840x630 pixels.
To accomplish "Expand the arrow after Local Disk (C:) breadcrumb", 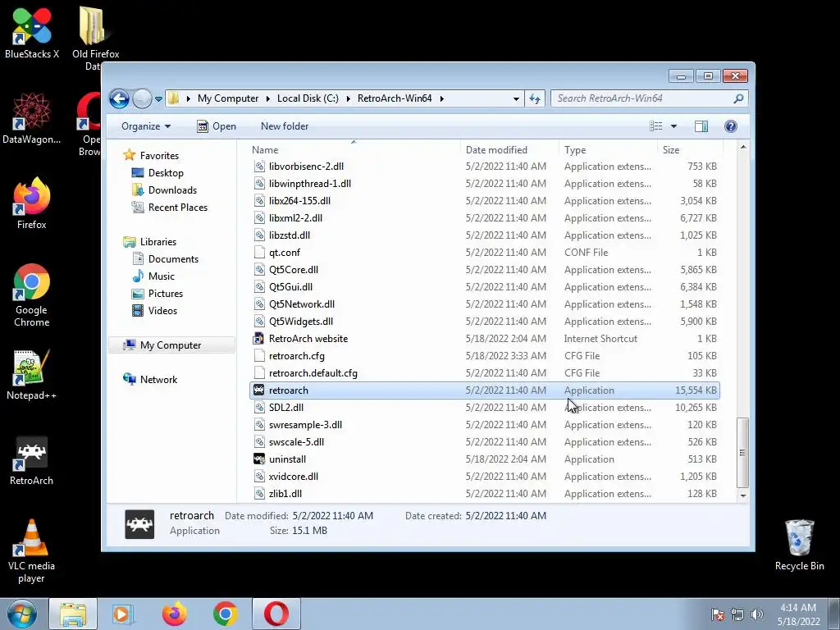I will click(x=348, y=98).
